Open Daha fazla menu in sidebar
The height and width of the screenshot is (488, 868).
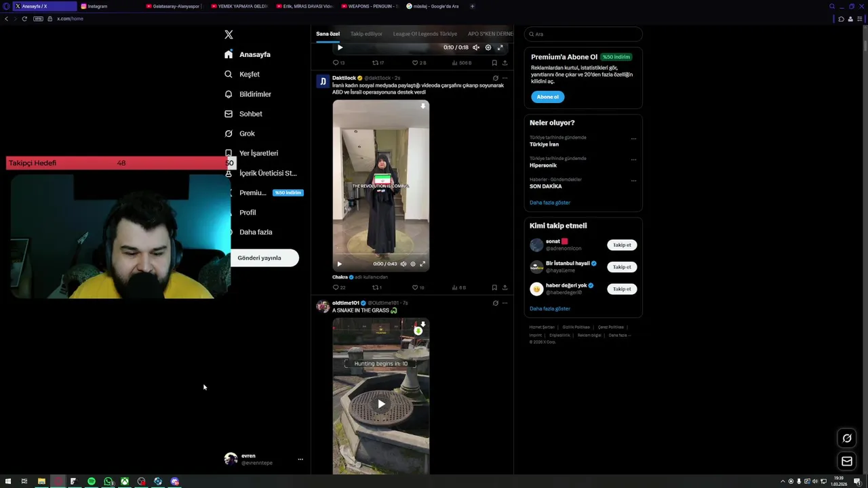click(256, 232)
